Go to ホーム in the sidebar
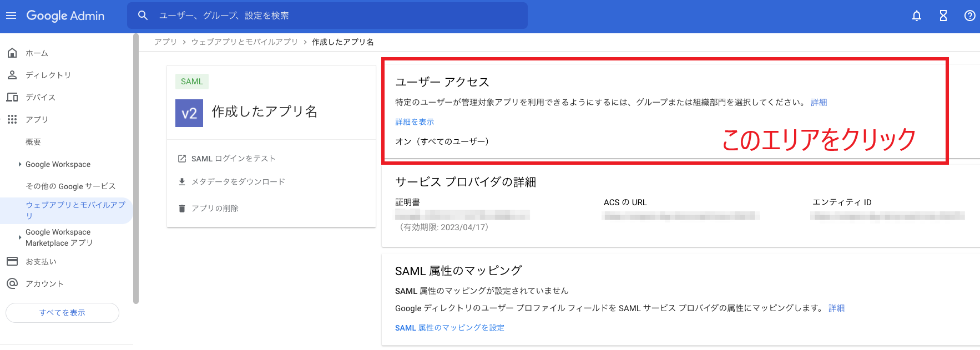 (37, 53)
